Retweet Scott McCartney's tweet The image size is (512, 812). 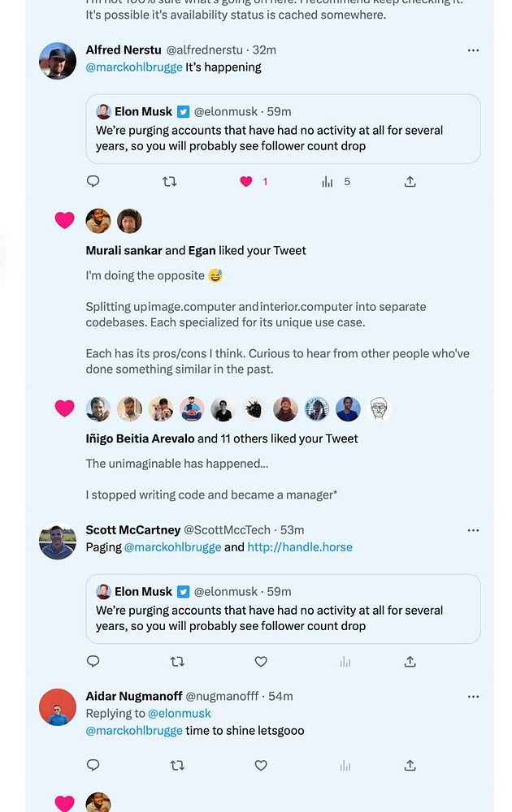click(177, 662)
